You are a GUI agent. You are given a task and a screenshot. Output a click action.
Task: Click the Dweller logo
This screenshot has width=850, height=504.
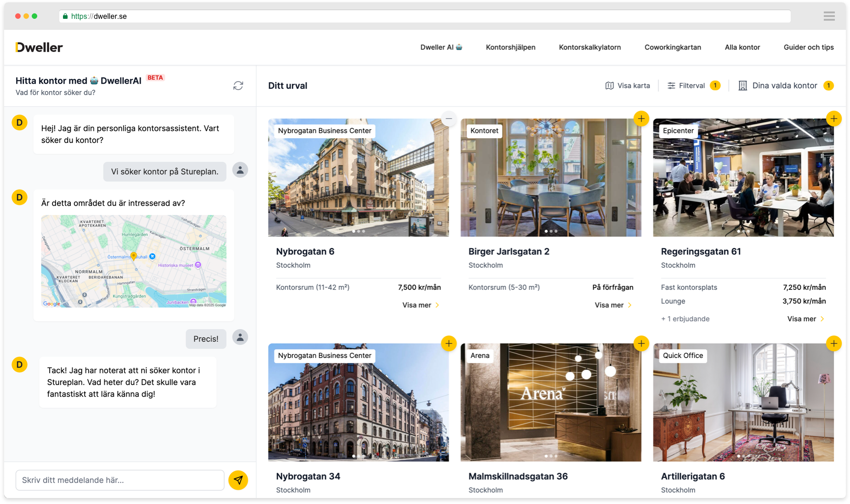coord(39,47)
